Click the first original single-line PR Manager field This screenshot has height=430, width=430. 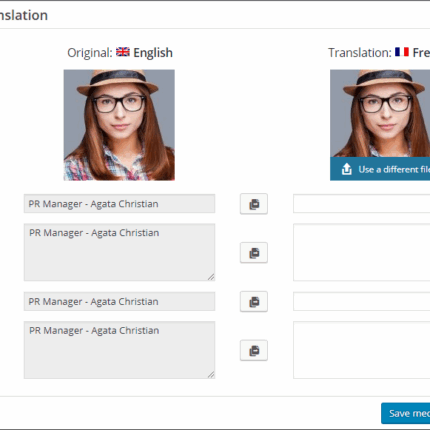119,204
